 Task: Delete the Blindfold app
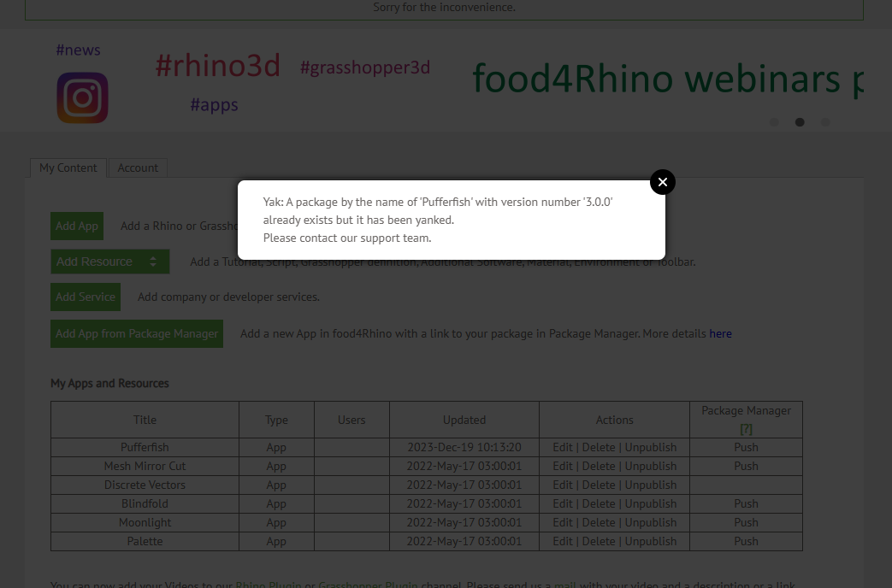(x=599, y=504)
